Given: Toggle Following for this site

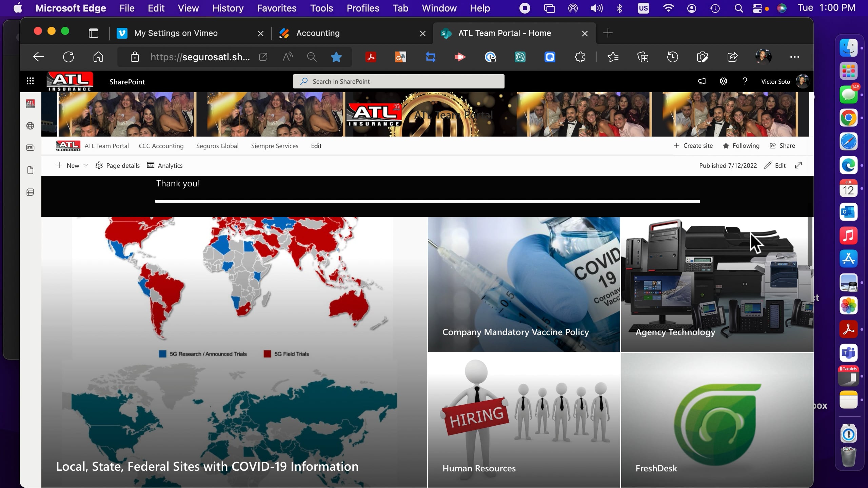Looking at the screenshot, I should coord(741,146).
